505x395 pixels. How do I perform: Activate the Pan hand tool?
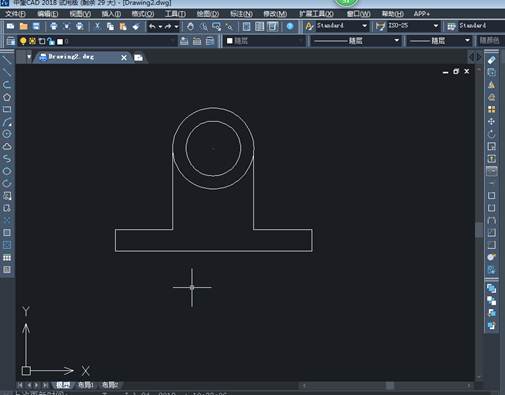(190, 26)
